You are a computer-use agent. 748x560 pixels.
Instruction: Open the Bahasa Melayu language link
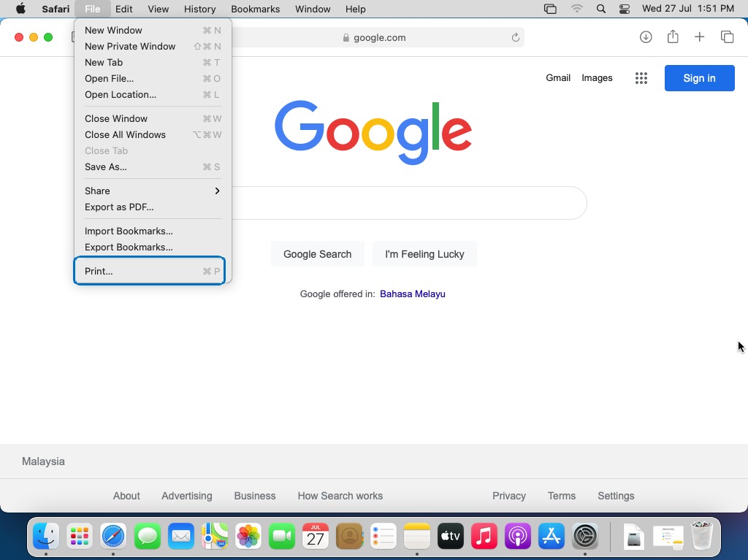click(413, 294)
